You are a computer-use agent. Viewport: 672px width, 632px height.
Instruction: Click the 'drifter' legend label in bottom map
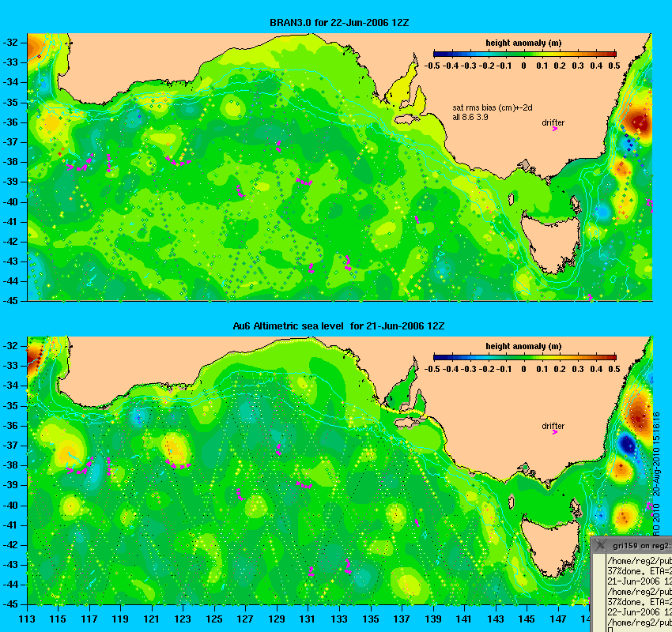tap(553, 426)
